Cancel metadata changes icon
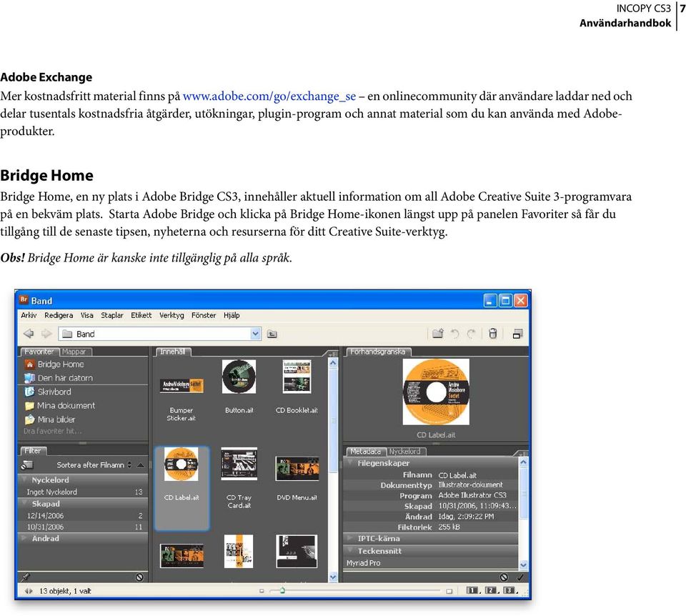 504,577
